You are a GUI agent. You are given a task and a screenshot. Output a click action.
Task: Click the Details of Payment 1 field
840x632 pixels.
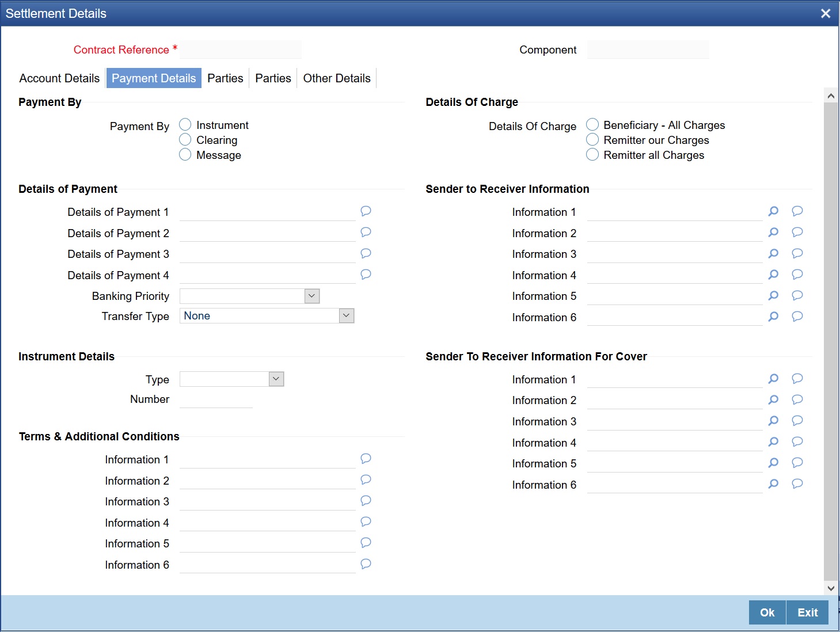coord(268,212)
